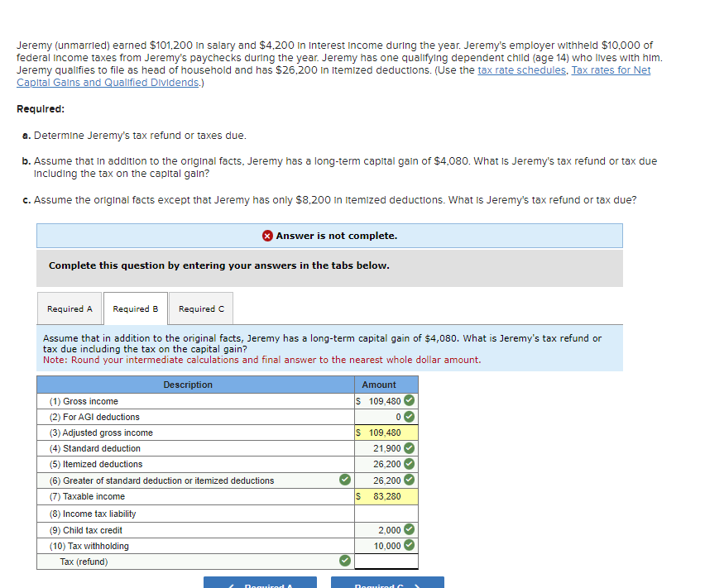
Task: Click the Income tax liability amount field
Action: click(x=386, y=514)
